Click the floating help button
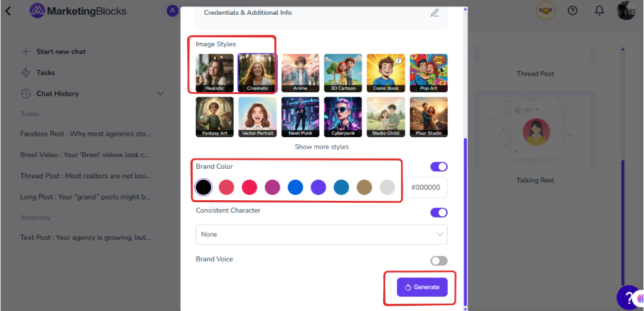Image resolution: width=644 pixels, height=311 pixels. [x=628, y=297]
